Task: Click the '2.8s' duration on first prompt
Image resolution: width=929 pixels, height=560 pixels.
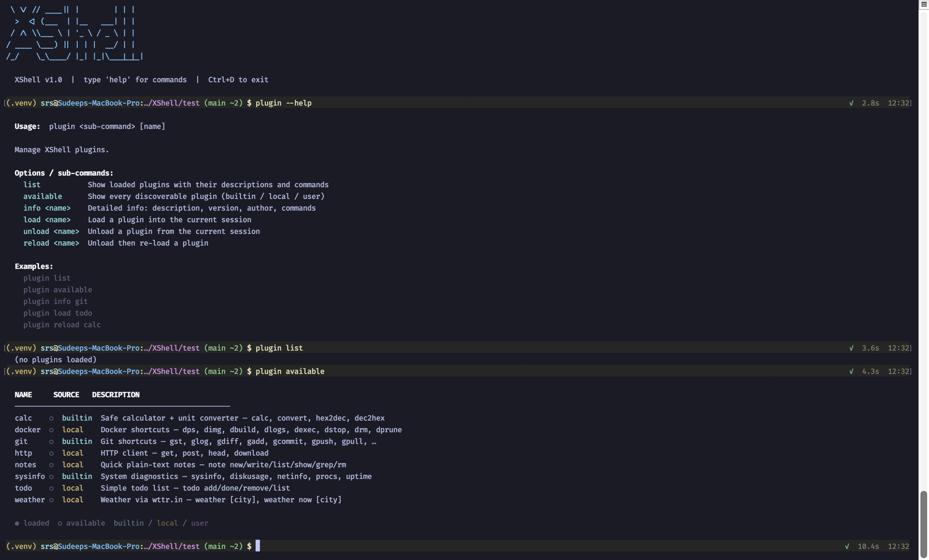Action: point(870,103)
